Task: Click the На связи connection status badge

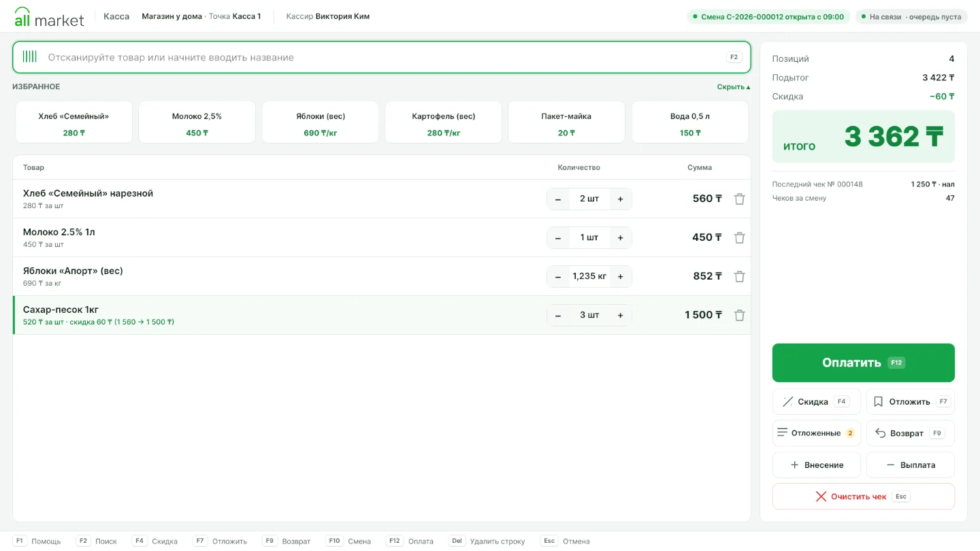Action: click(x=912, y=17)
